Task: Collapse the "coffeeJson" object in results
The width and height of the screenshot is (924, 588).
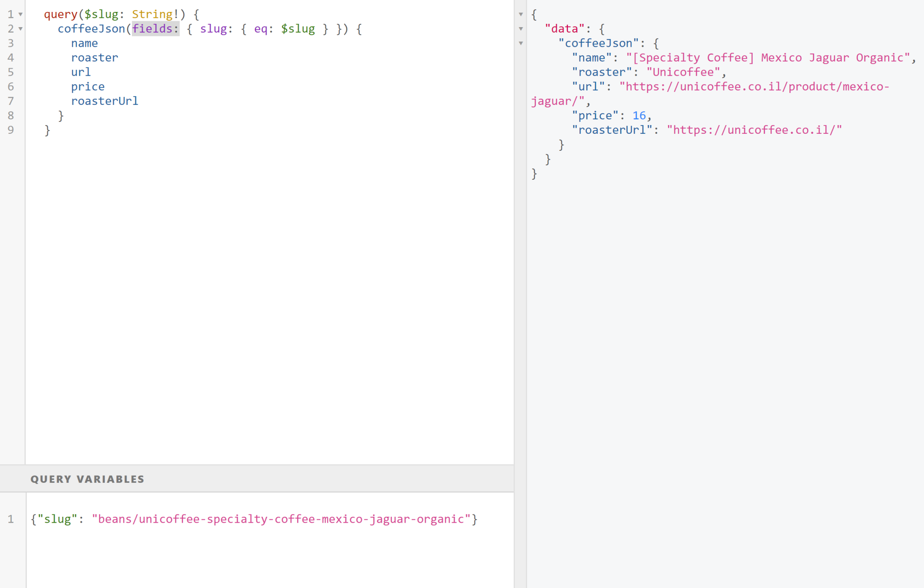Action: pyautogui.click(x=521, y=44)
